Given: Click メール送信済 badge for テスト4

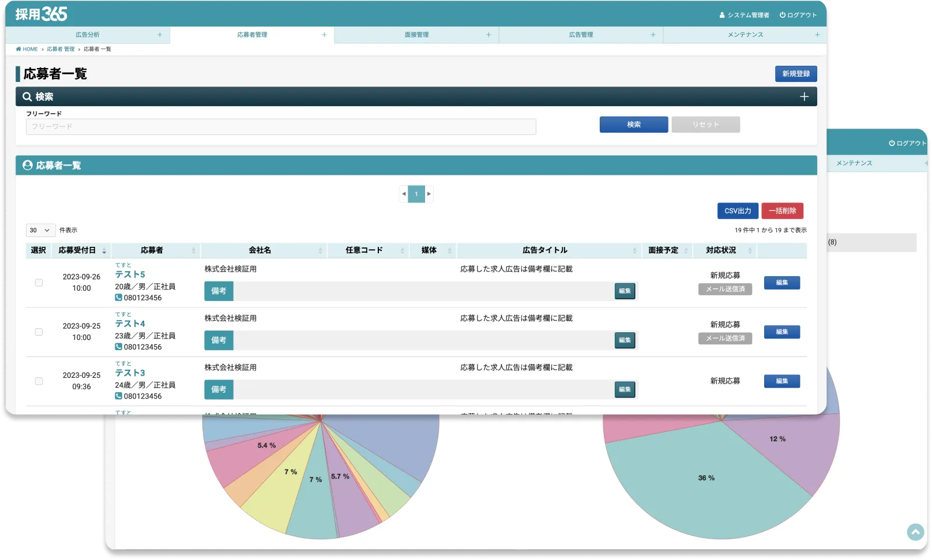Looking at the screenshot, I should click(725, 339).
